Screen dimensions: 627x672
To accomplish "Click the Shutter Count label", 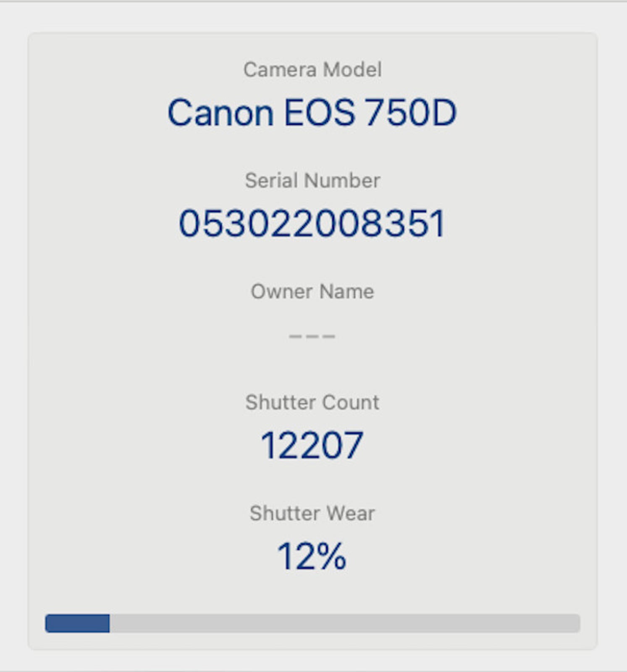I will coord(312,402).
